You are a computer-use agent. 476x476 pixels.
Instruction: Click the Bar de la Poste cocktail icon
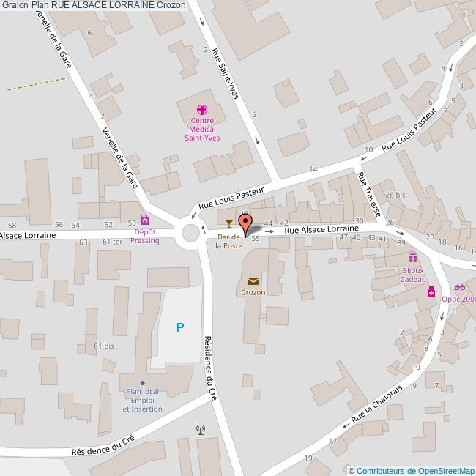(229, 224)
